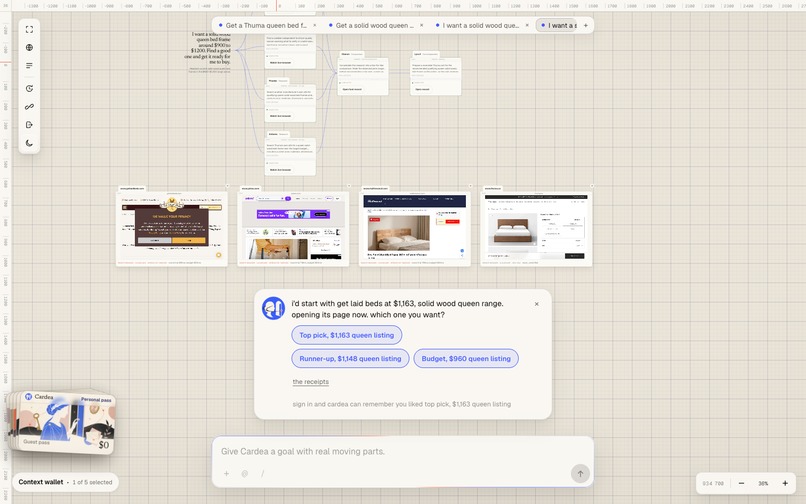
Task: Send the prompt with the up-arrow button
Action: (580, 474)
